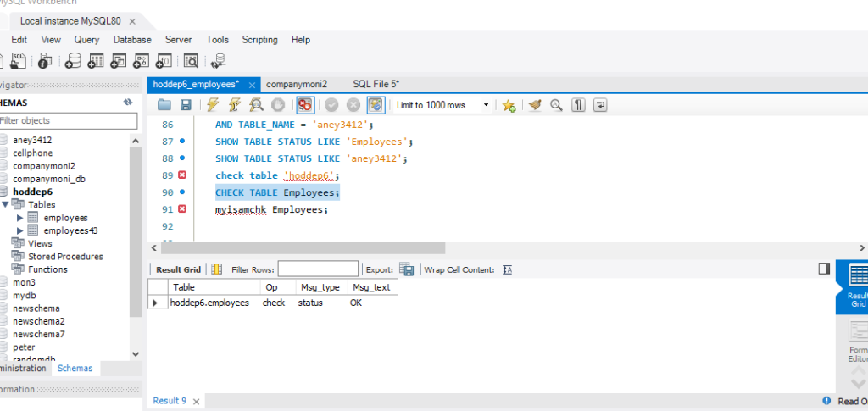Viewport: 868px width, 411px height.
Task: Open schema inspector info icon
Action: pos(45,60)
